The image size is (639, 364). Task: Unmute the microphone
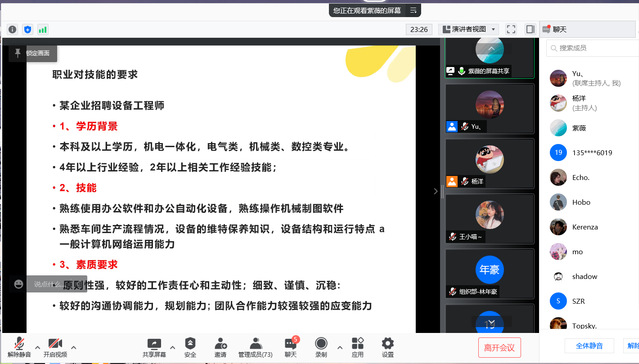point(19,347)
